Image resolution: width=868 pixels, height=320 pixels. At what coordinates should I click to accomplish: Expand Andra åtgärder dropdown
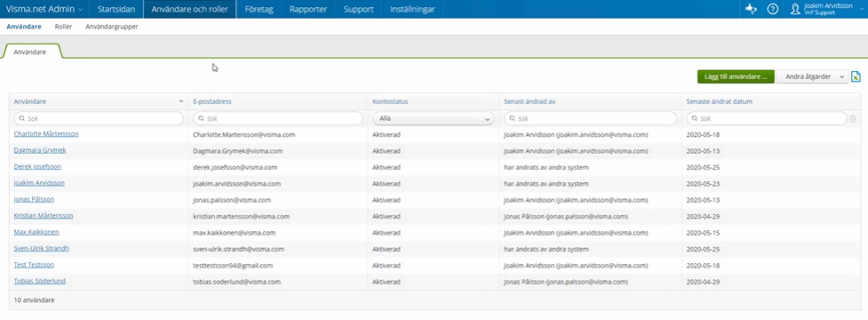point(812,77)
